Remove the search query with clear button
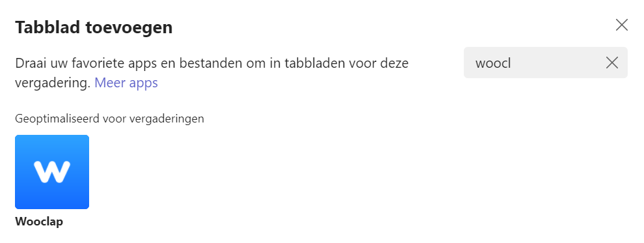The image size is (644, 243). [612, 63]
